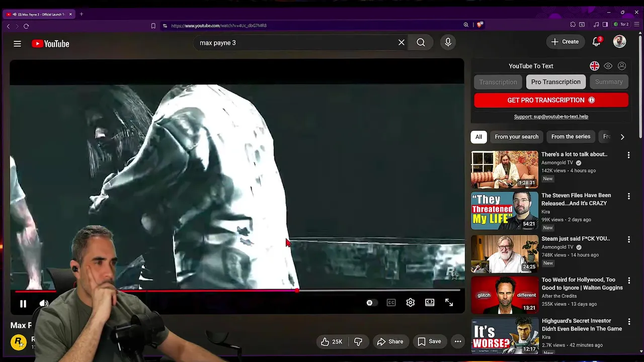Open the Rockstar channel avatar
The width and height of the screenshot is (644, 362).
tap(19, 342)
